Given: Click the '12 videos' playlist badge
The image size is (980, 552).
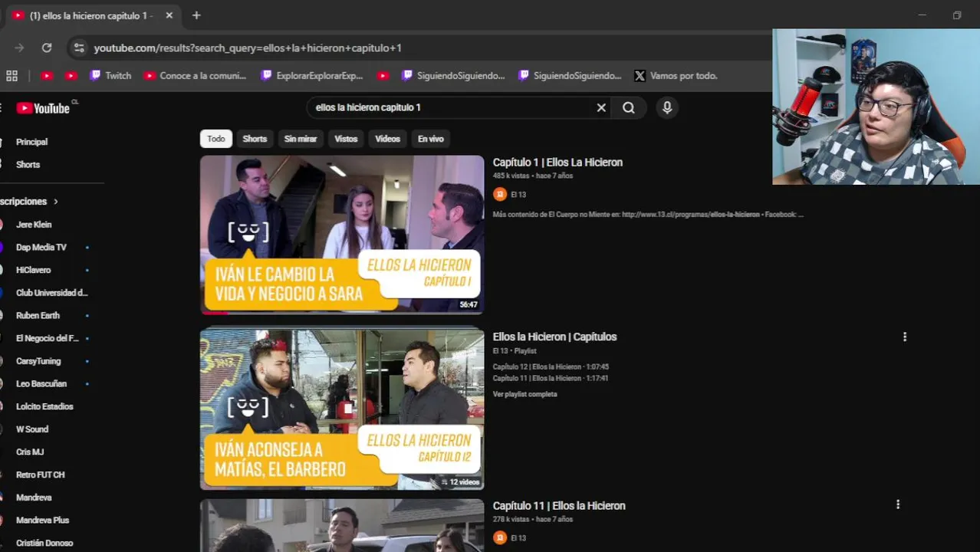Looking at the screenshot, I should point(460,482).
